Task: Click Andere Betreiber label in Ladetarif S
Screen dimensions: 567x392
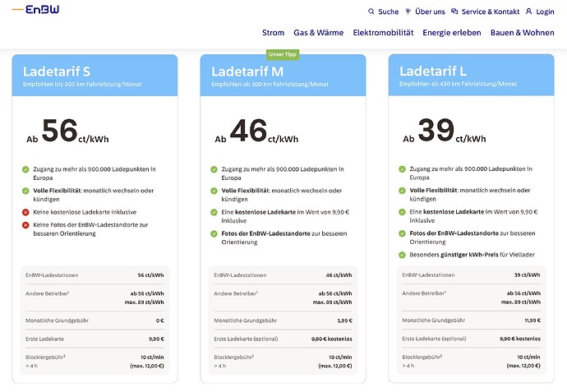Action: tap(48, 293)
